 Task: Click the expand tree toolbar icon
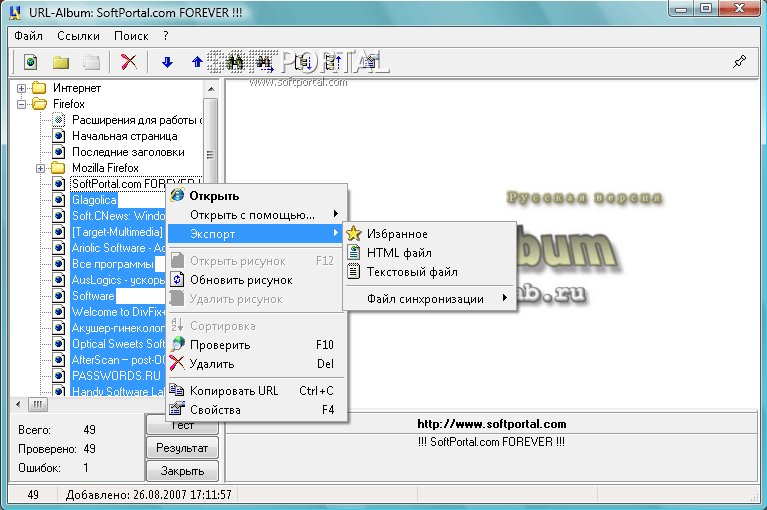tap(303, 62)
